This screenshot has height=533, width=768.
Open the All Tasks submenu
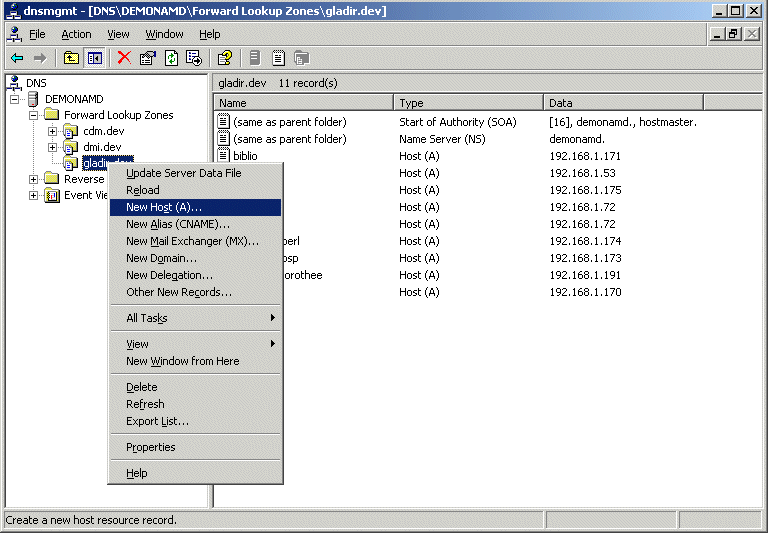[147, 318]
